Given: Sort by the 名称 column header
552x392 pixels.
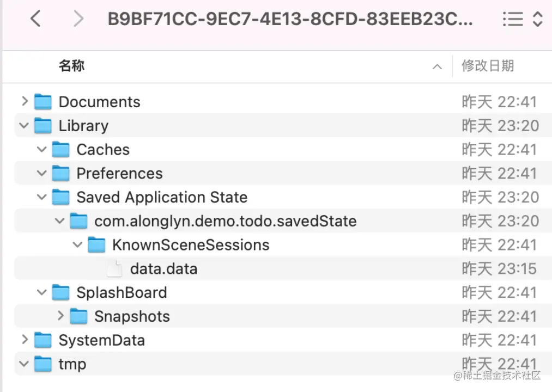Looking at the screenshot, I should tap(71, 66).
